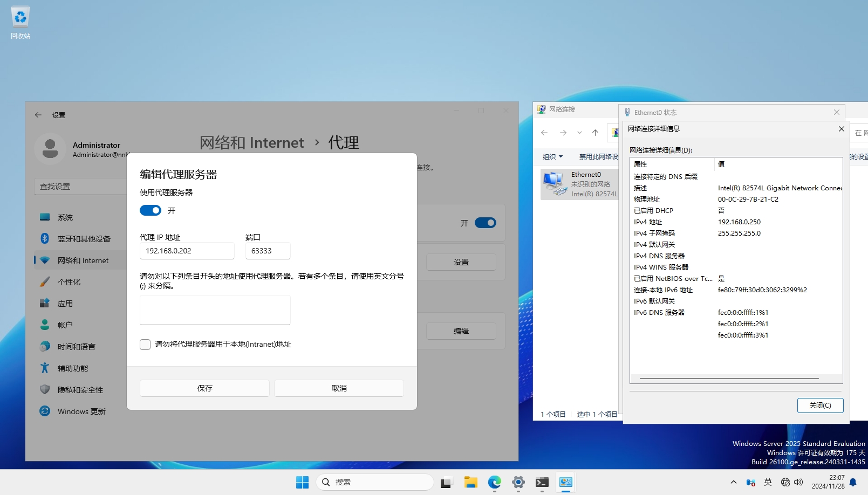Click 取消 to cancel proxy editing
Screen dimensions: 868x495
pyautogui.click(x=339, y=388)
